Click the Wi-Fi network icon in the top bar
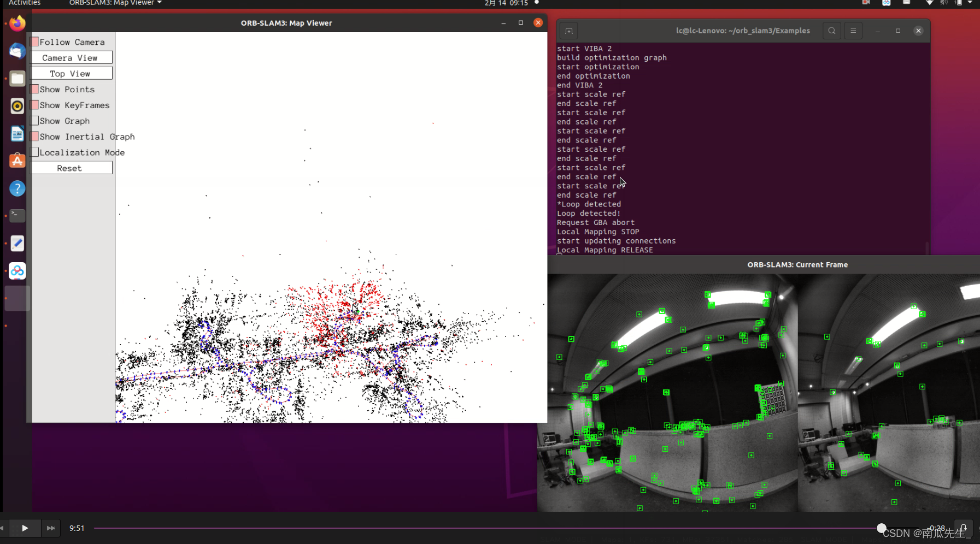 pos(929,3)
